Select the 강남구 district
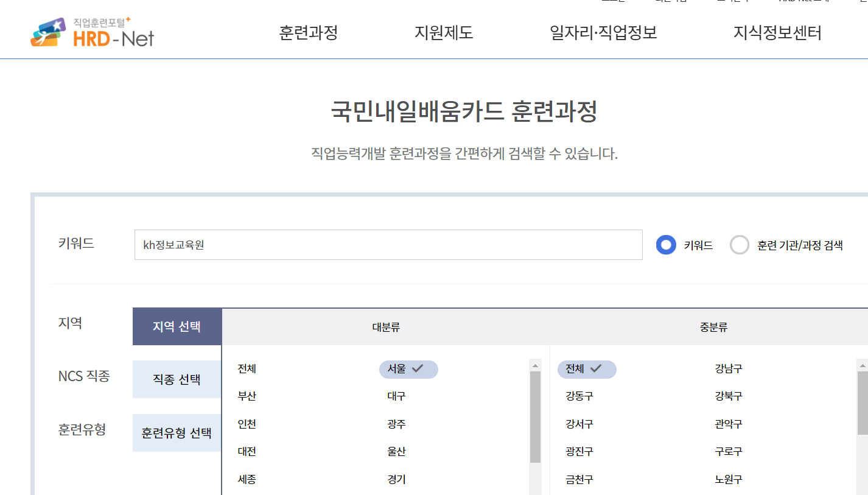This screenshot has height=495, width=868. pos(729,368)
